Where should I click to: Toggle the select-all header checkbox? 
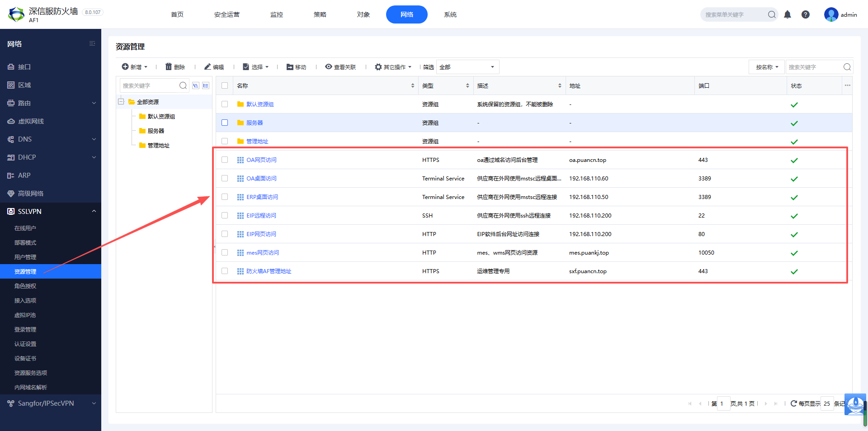(225, 85)
